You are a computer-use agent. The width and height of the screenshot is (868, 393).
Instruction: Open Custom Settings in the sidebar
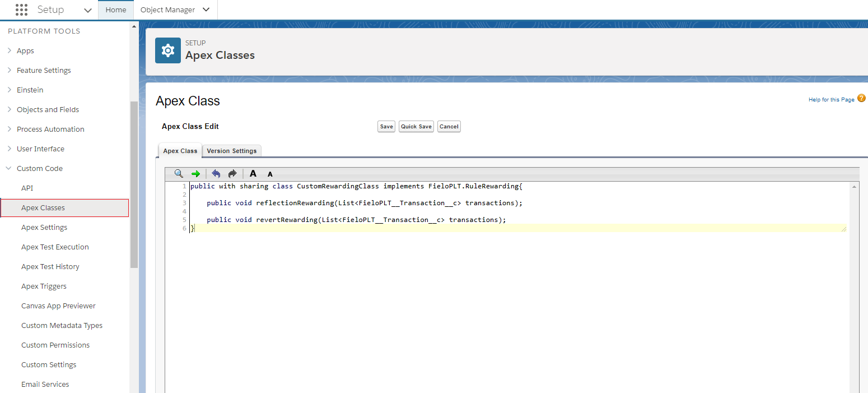coord(49,364)
